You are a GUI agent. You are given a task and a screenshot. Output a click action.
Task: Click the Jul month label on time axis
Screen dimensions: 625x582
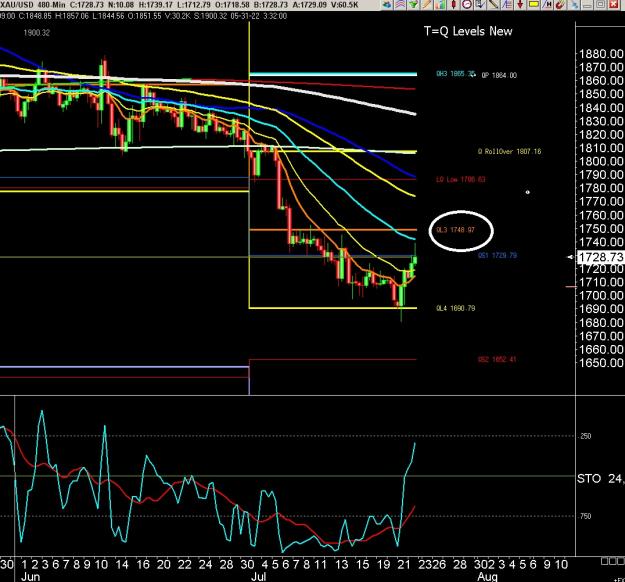point(258,576)
